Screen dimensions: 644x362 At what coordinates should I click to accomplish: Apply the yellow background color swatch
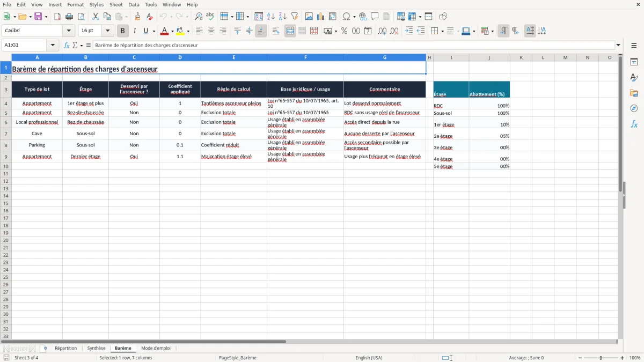180,31
